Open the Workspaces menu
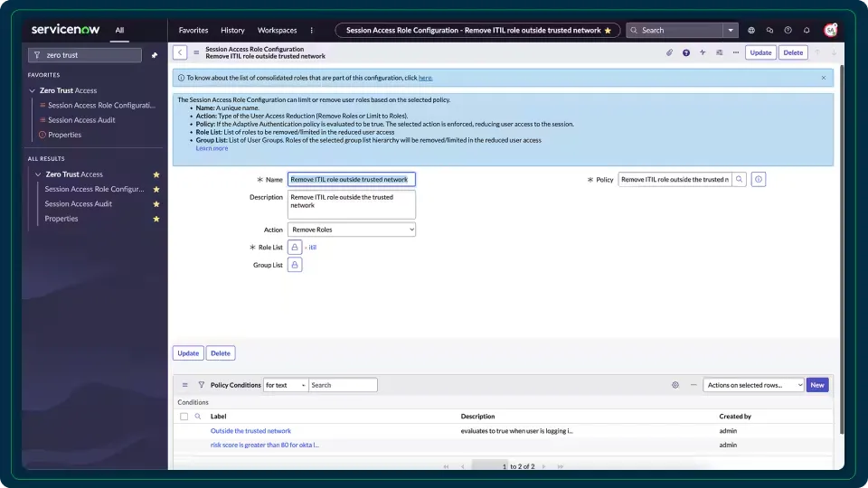Viewport: 868px width, 488px height. click(x=278, y=31)
